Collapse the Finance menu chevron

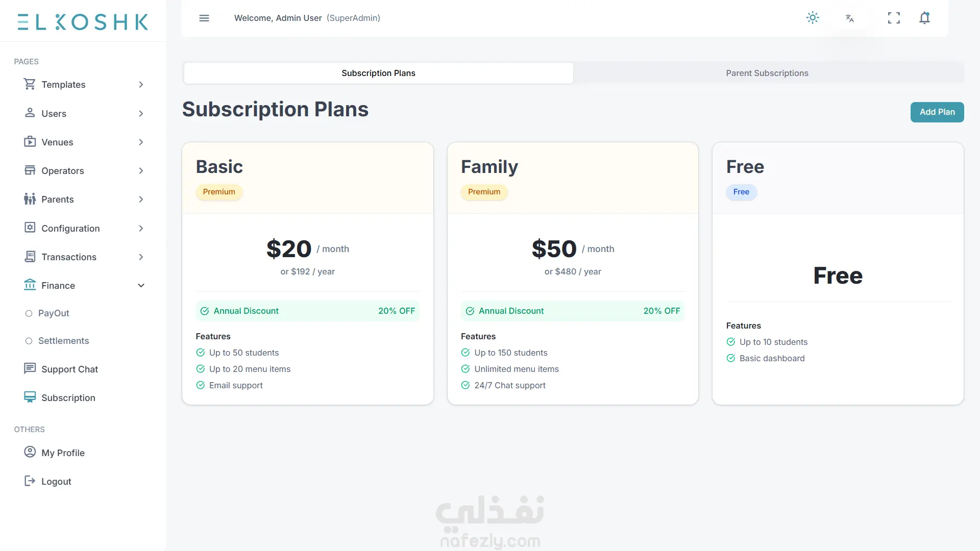pyautogui.click(x=141, y=286)
